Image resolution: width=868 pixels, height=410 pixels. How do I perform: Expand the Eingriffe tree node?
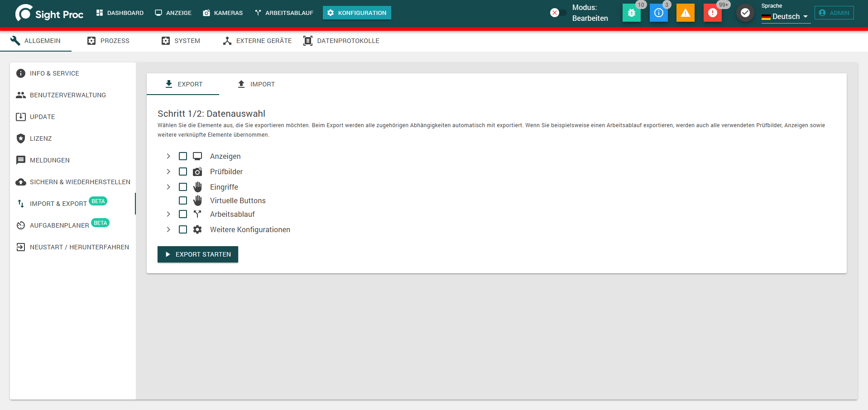click(x=168, y=187)
